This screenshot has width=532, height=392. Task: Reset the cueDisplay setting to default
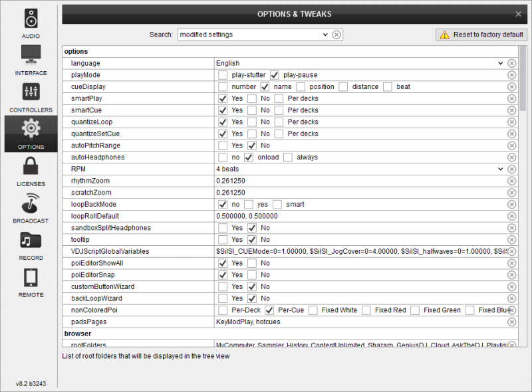point(511,87)
